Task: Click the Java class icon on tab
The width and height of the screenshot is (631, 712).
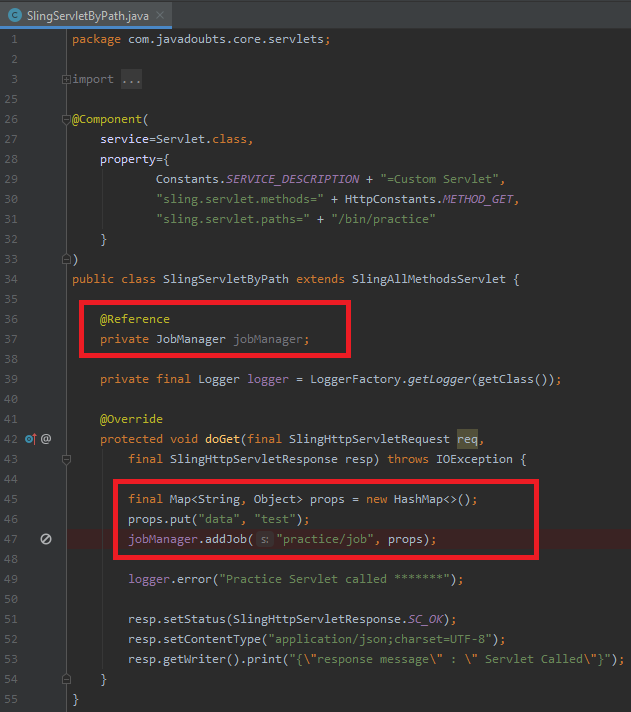Action: [x=15, y=15]
